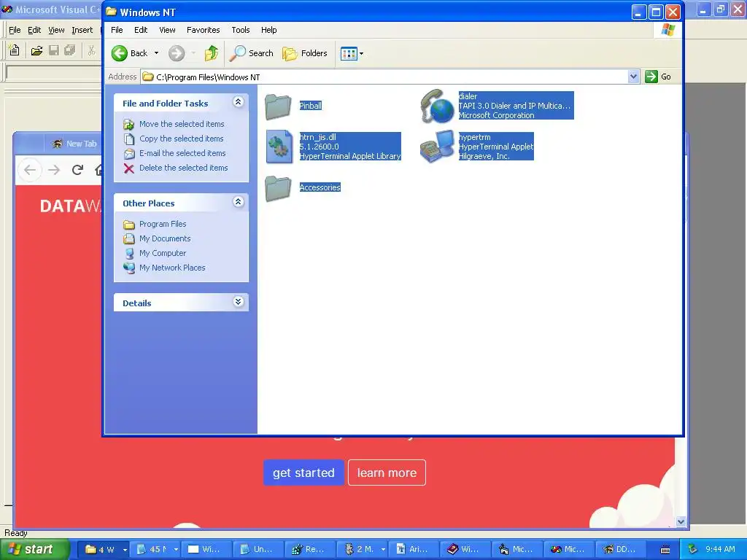Click E-mail the selected items
Screen dimensions: 747x560
(182, 153)
